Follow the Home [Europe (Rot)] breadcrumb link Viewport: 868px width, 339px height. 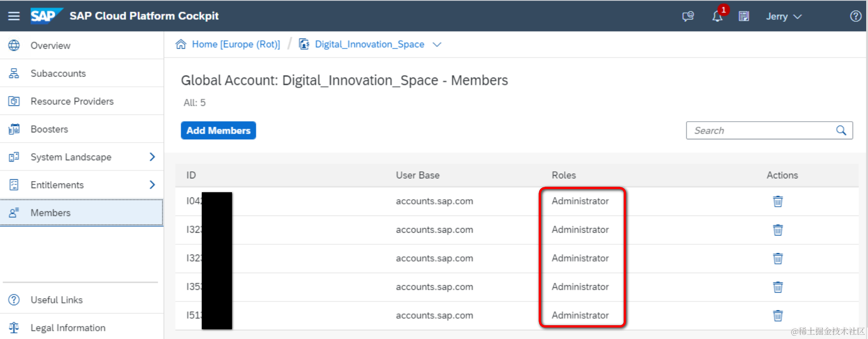(x=236, y=44)
